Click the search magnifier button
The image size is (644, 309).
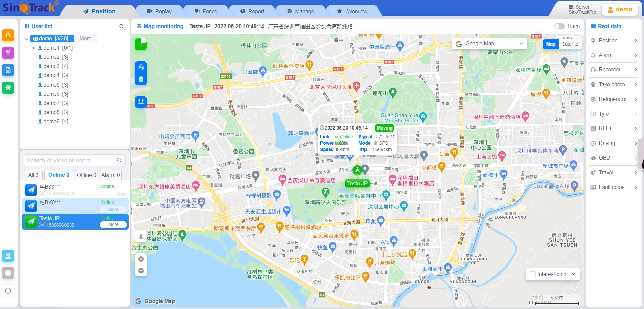(x=119, y=160)
